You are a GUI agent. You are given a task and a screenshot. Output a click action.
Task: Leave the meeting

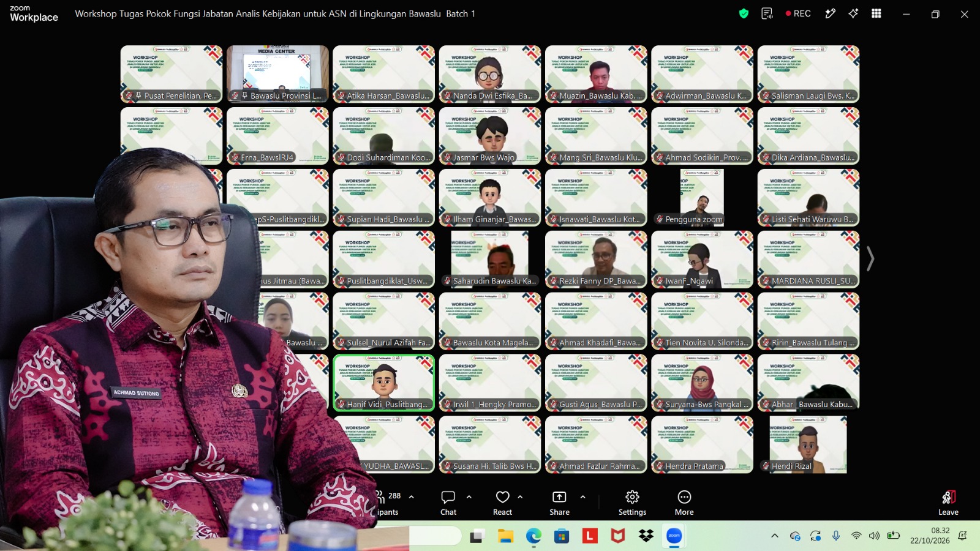pos(948,503)
